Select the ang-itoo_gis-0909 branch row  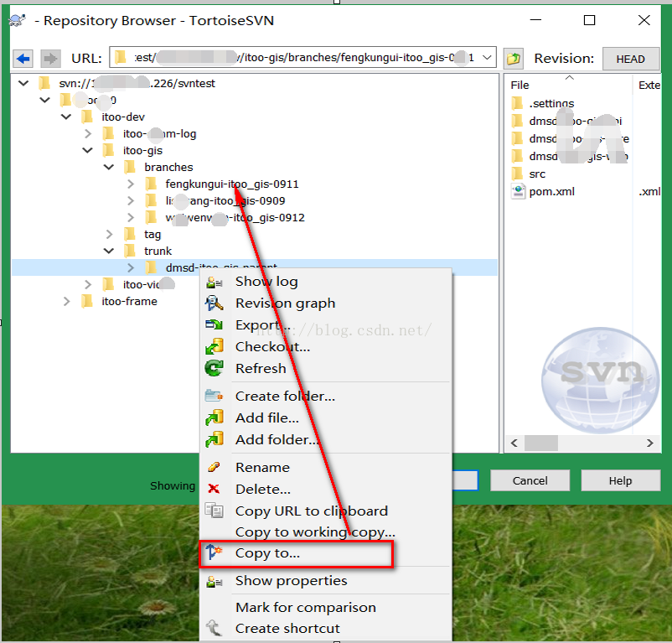pos(225,200)
